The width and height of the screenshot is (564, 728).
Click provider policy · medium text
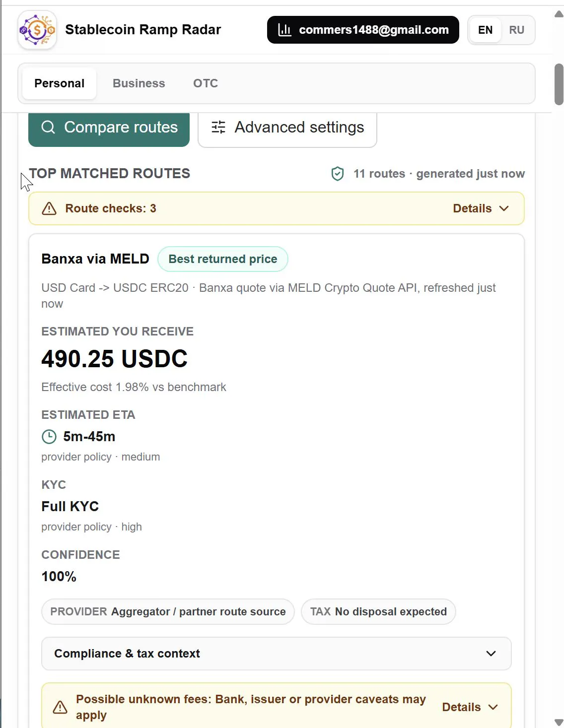pyautogui.click(x=101, y=457)
